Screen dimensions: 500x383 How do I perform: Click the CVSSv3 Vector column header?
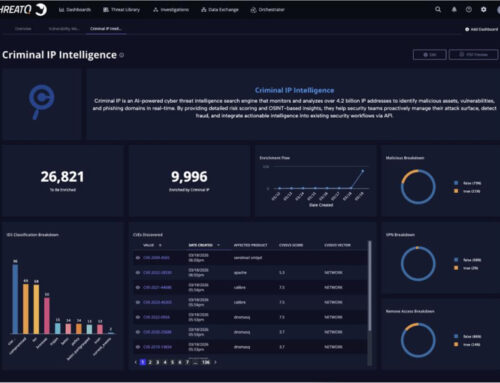pos(337,245)
